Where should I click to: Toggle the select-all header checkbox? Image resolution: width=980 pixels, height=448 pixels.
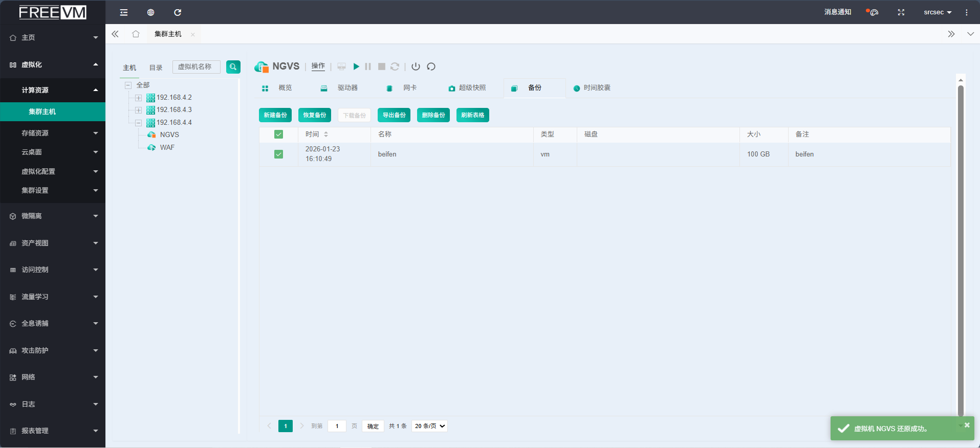[278, 135]
